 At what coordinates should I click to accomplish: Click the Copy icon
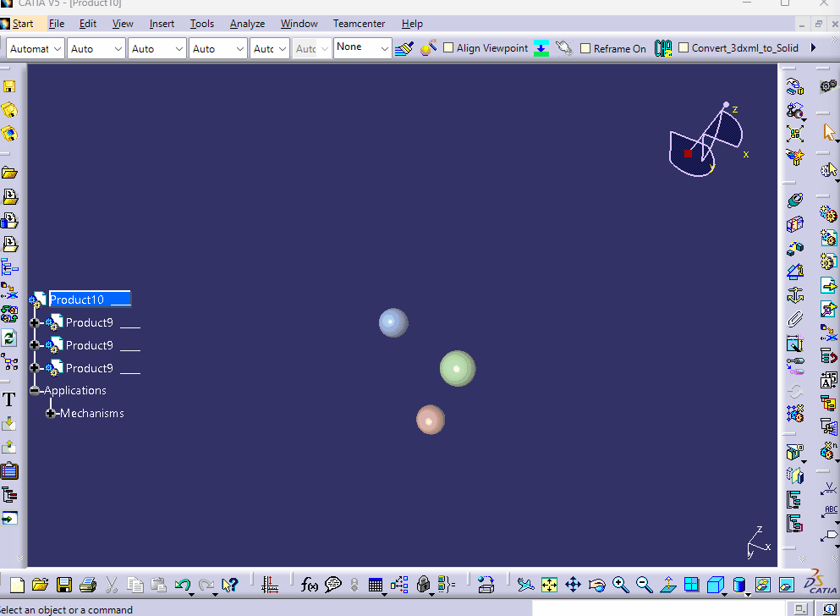[x=135, y=585]
